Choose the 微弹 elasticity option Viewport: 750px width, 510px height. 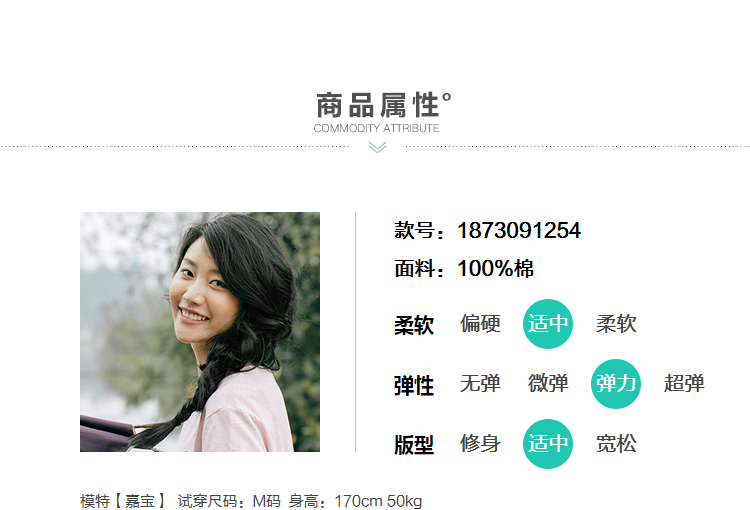coord(548,384)
